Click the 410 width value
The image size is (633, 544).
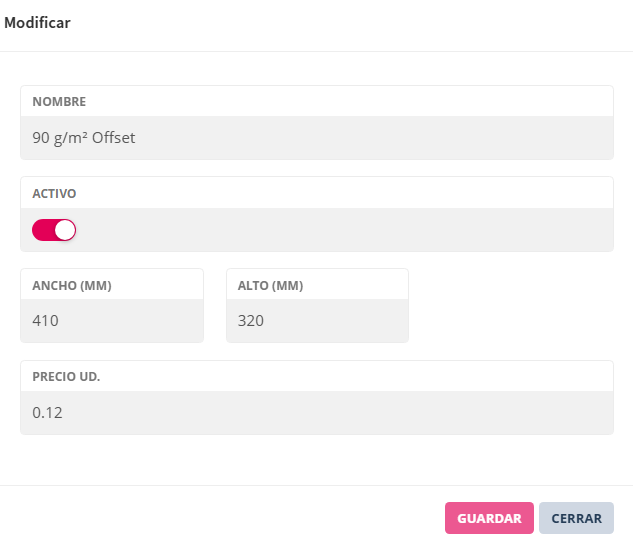tap(46, 321)
